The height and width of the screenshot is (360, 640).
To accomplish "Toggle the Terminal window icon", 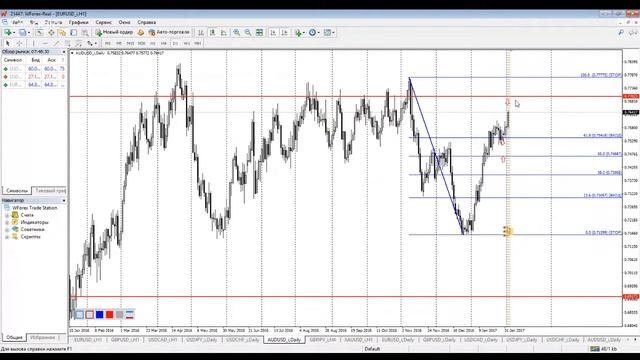I will pyautogui.click(x=73, y=32).
